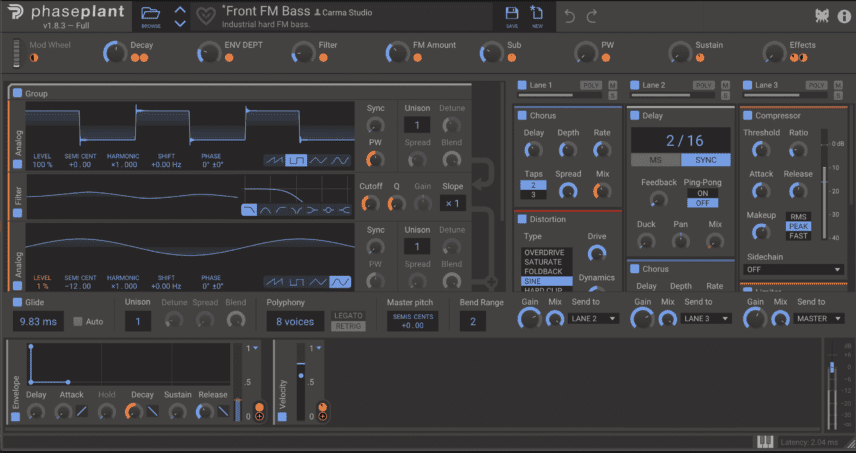The width and height of the screenshot is (856, 453).
Task: Adjust the Filter Cutoff knob
Action: (370, 204)
